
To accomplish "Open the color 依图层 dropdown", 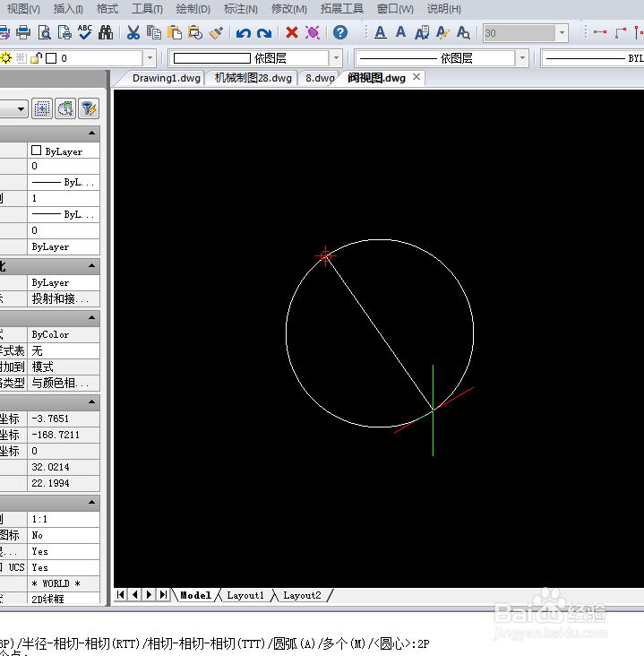I will 336,58.
